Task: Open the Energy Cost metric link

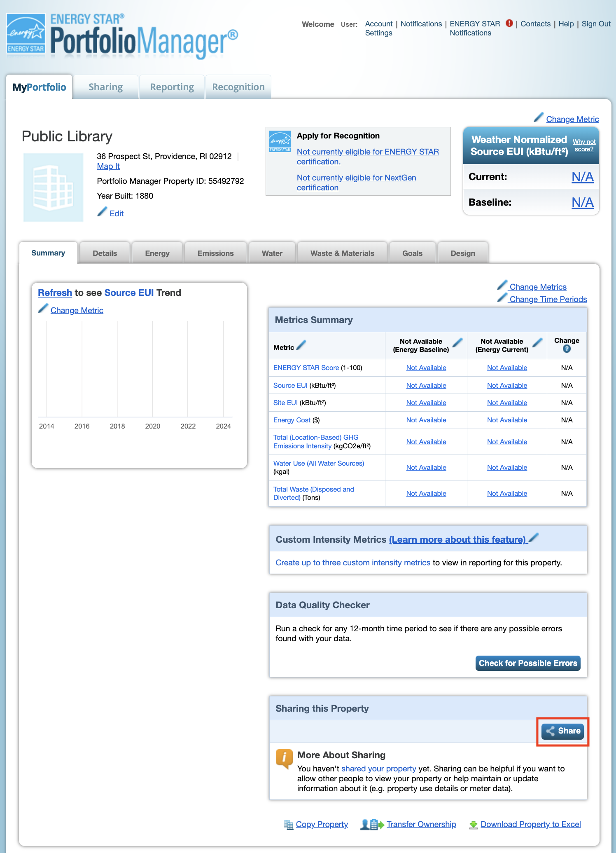Action: coord(292,420)
